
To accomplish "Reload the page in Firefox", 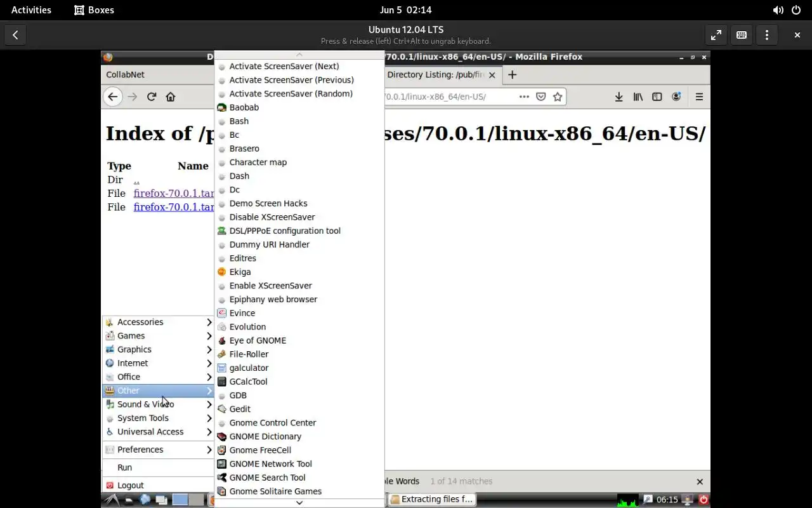I will (151, 97).
